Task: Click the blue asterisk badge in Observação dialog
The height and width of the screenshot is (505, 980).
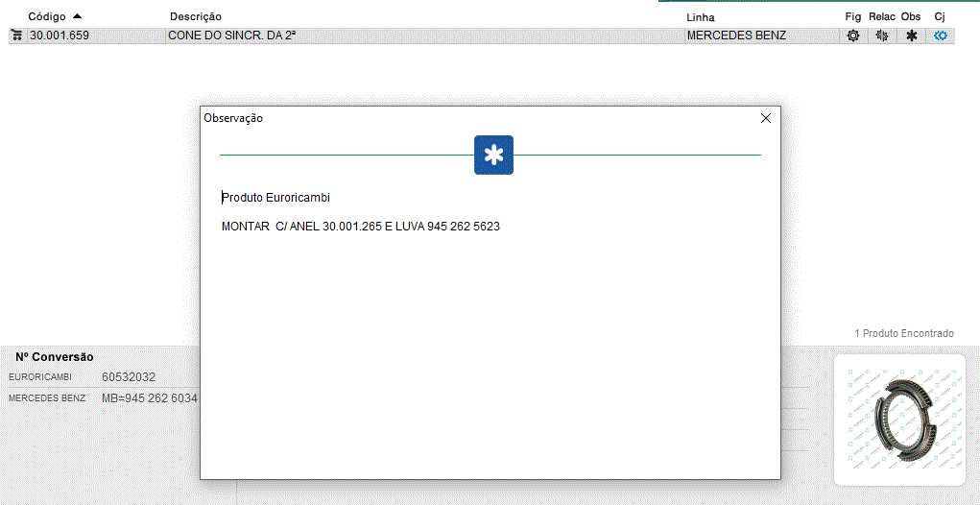Action: pos(493,156)
